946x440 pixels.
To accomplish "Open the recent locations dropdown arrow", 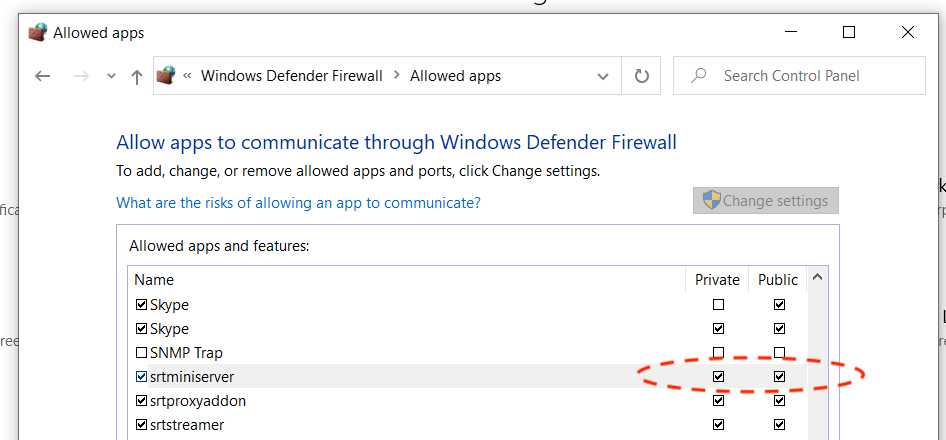I will 111,76.
